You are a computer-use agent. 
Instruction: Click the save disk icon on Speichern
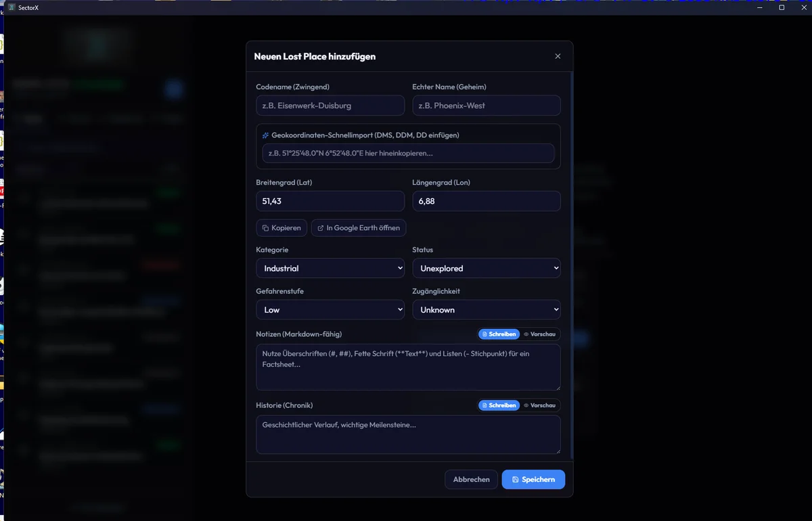click(x=516, y=480)
